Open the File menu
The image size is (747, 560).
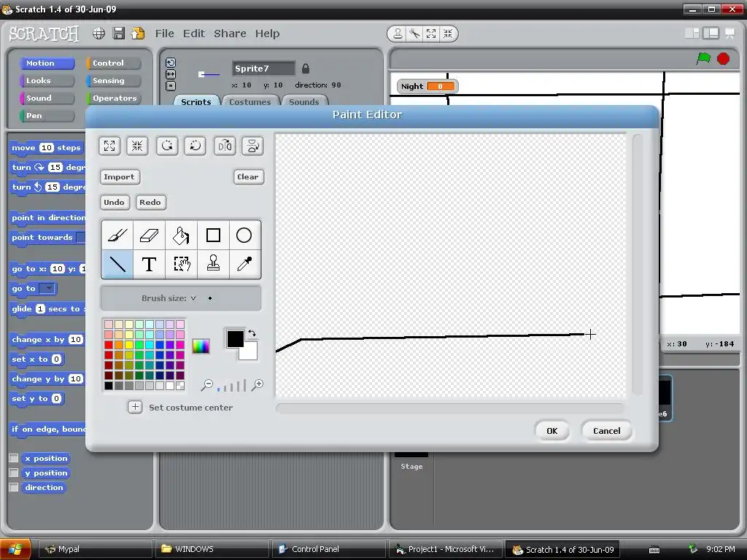pyautogui.click(x=164, y=34)
